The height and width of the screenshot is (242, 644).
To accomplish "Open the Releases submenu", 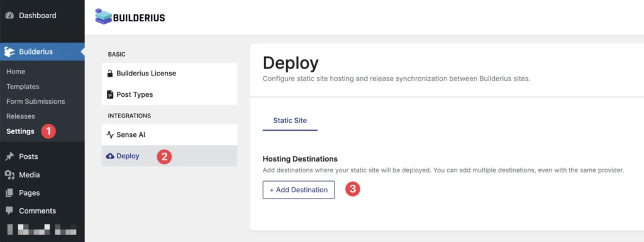I will tap(21, 116).
